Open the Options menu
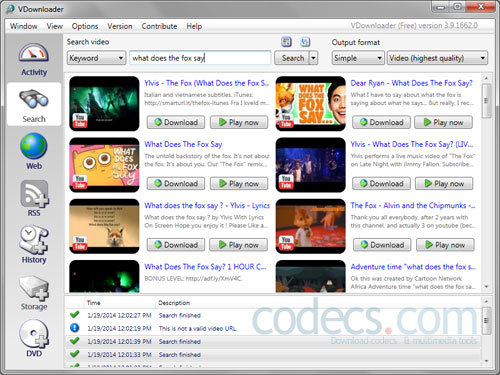The height and width of the screenshot is (375, 500). pyautogui.click(x=85, y=26)
